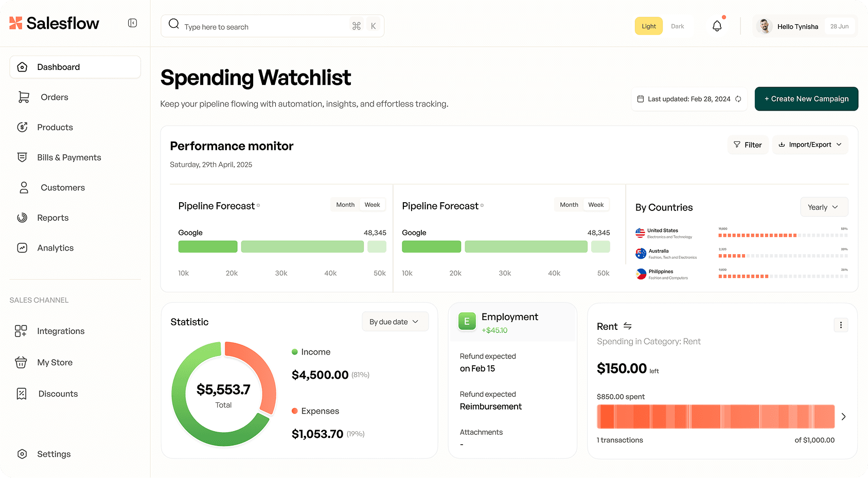Click the Analytics chart icon

point(22,248)
